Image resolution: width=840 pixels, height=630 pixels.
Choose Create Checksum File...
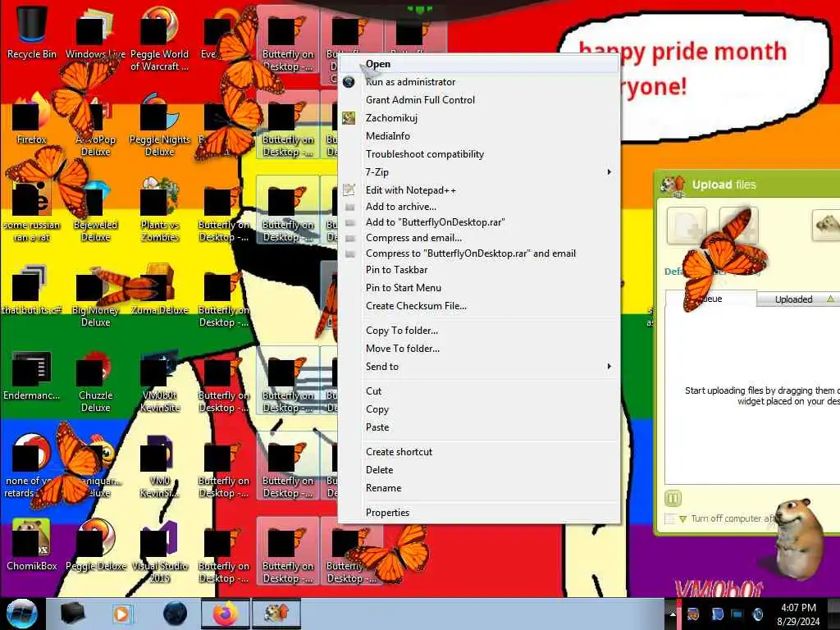point(479,306)
